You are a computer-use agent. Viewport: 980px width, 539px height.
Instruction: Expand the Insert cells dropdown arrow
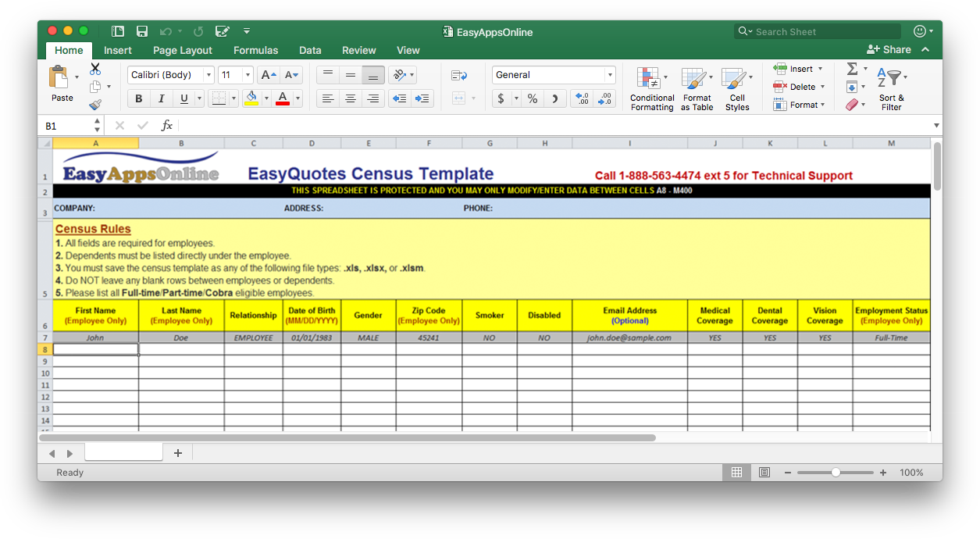(x=821, y=69)
